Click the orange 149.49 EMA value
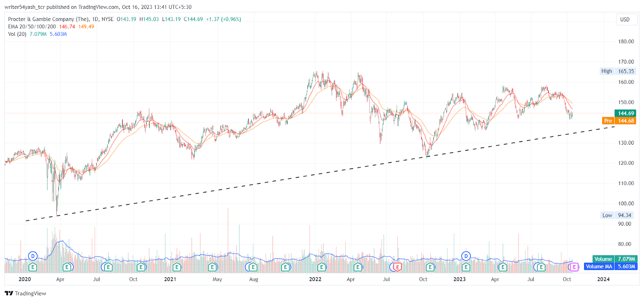 coord(86,27)
